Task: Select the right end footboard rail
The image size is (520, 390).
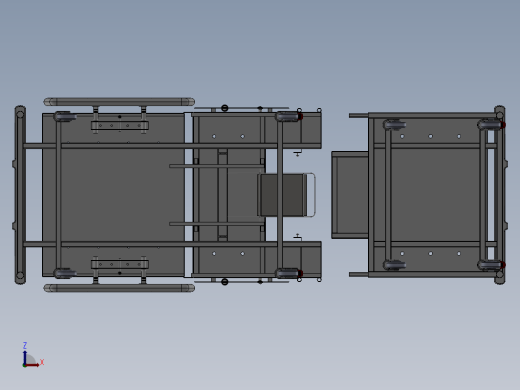Action: pos(500,195)
